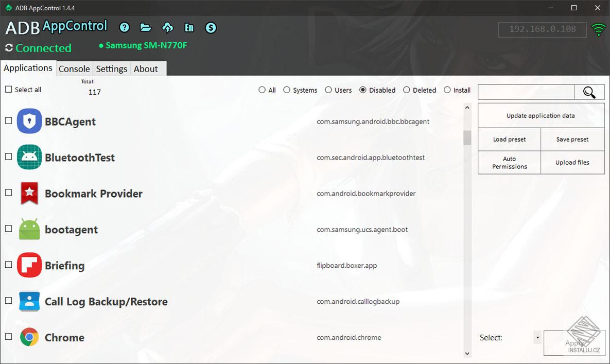
Task: Check the BluetoothTest row checkbox
Action: click(9, 157)
